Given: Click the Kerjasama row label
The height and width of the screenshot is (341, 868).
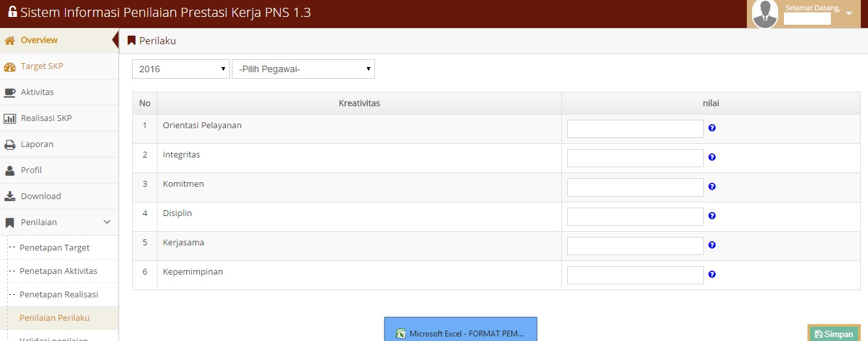Looking at the screenshot, I should click(184, 243).
